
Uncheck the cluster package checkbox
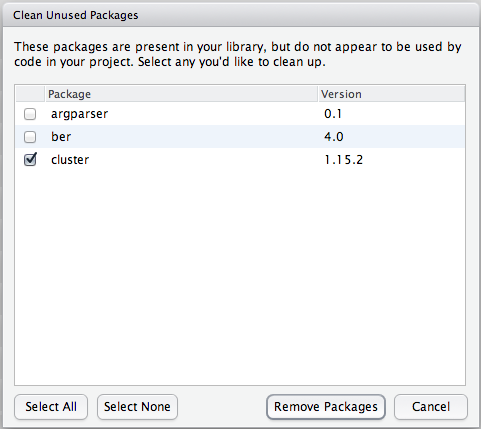[30, 160]
